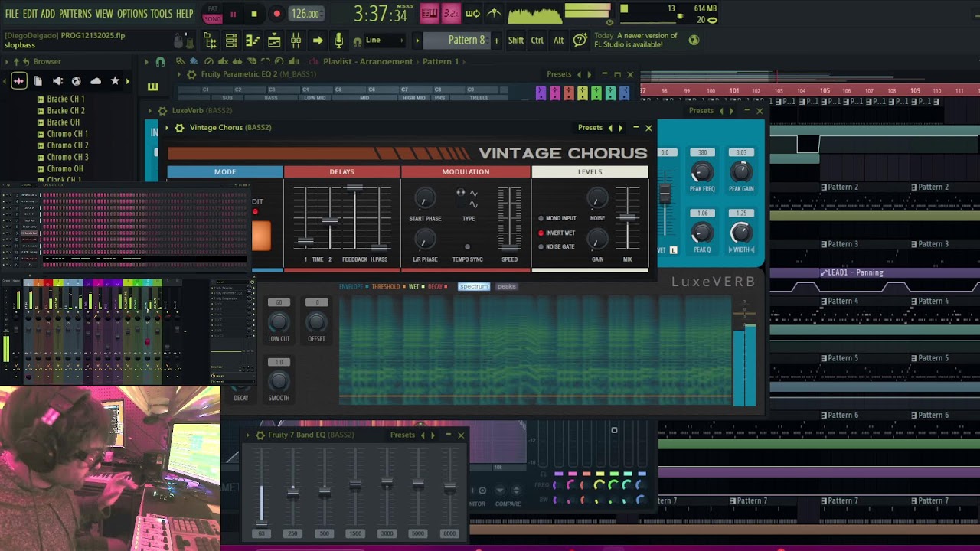Click the starred favorites icon in Browser

(115, 80)
